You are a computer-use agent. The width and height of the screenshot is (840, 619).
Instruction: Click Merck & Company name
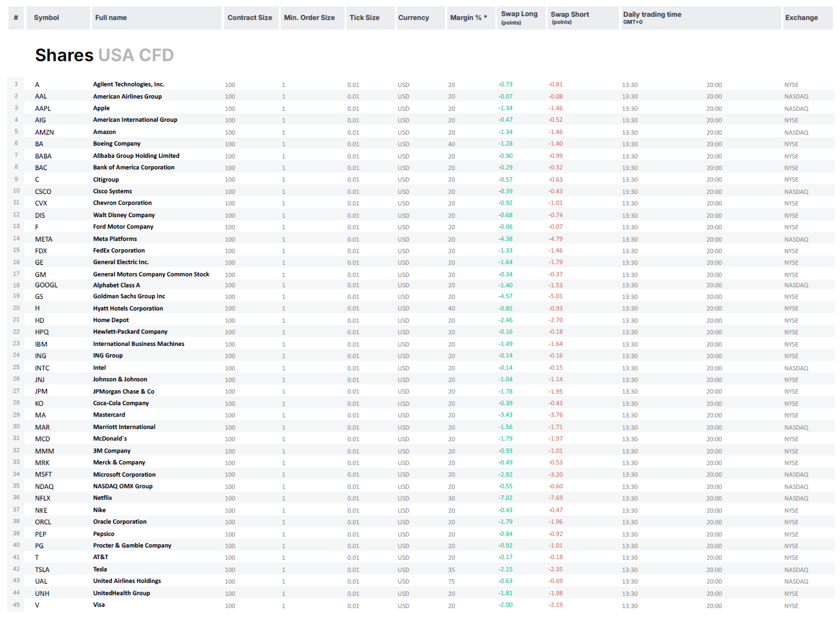(x=119, y=462)
